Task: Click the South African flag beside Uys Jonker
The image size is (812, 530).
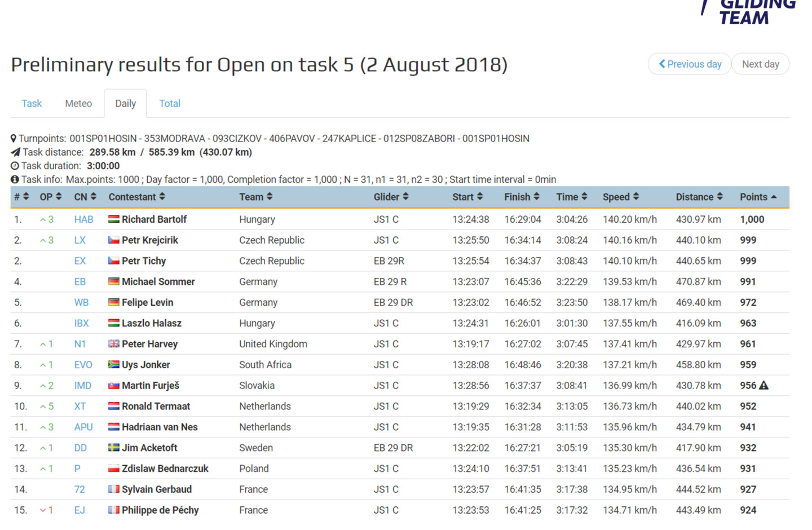Action: (x=114, y=365)
